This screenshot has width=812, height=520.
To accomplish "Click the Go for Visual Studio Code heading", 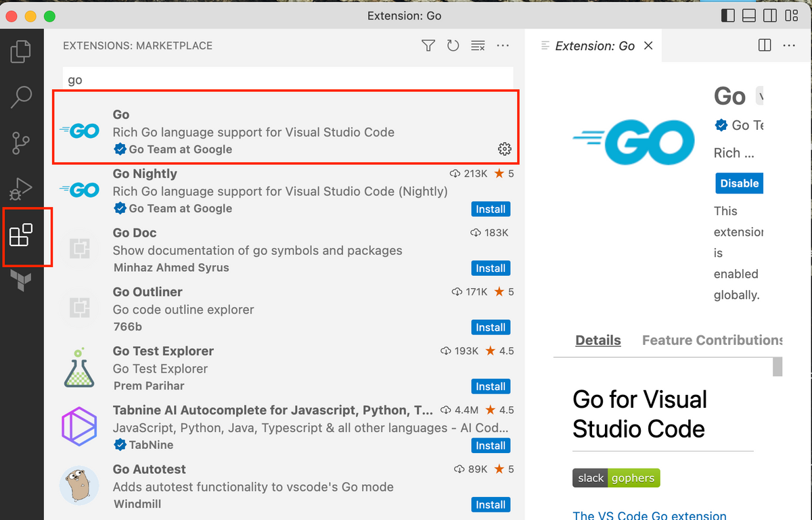I will [639, 414].
